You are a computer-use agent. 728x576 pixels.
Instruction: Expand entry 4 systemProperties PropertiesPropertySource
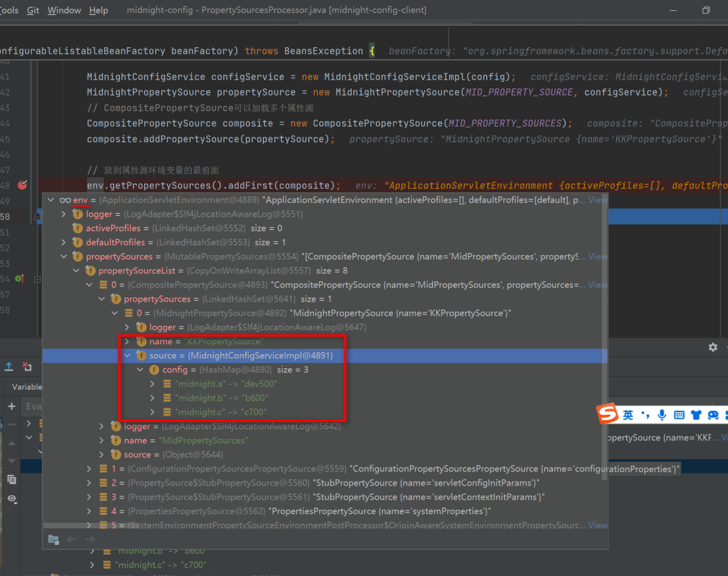click(x=89, y=511)
